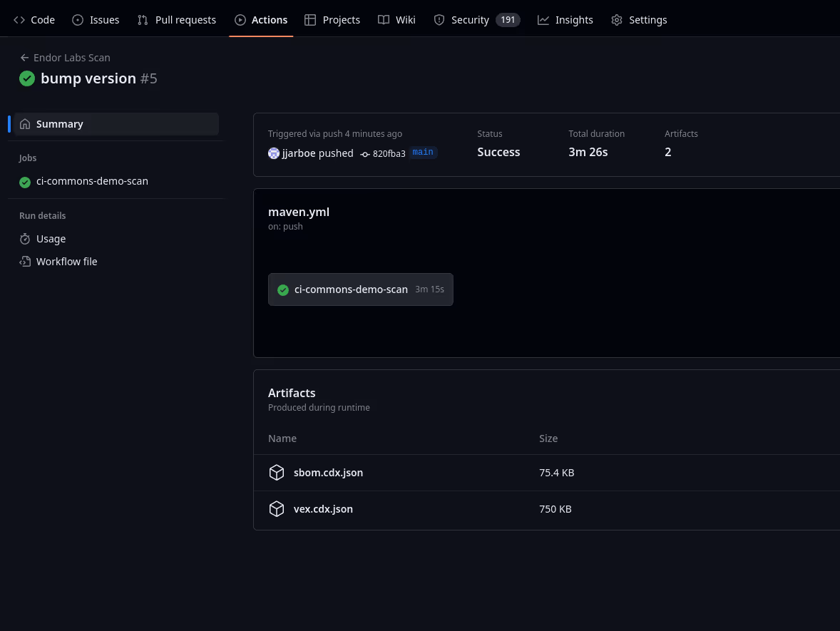Click the Settings gear icon

click(x=617, y=20)
